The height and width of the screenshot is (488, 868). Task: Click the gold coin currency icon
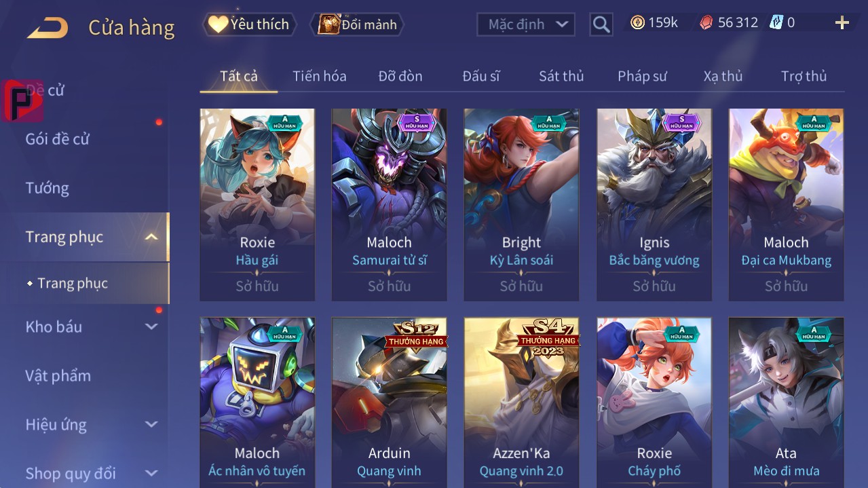[637, 22]
